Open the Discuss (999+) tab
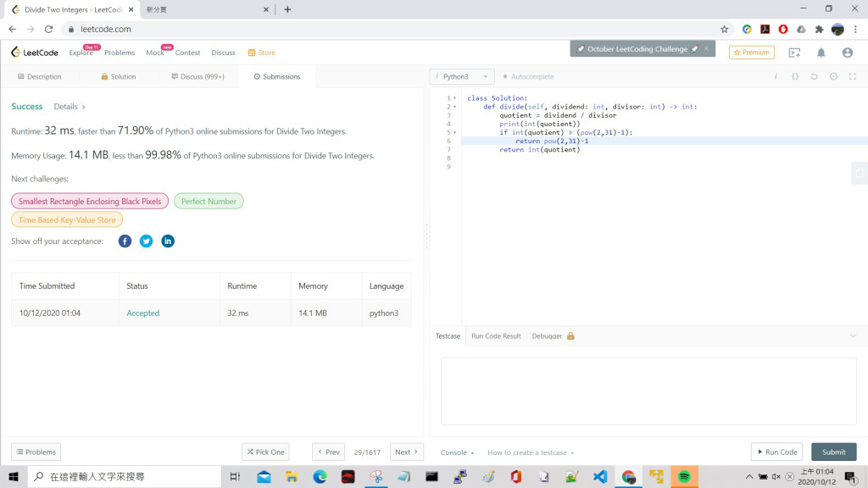Image resolution: width=868 pixels, height=488 pixels. [x=198, y=76]
